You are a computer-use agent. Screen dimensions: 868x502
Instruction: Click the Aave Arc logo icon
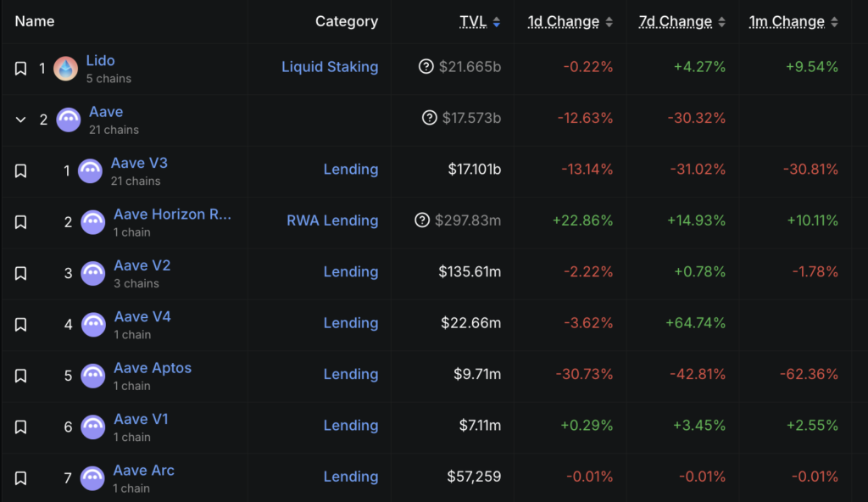pyautogui.click(x=93, y=478)
